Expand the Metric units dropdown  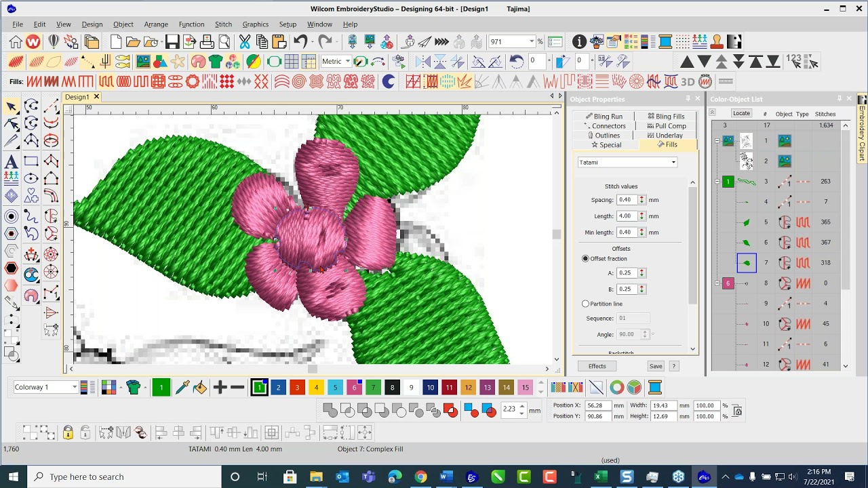click(x=336, y=62)
